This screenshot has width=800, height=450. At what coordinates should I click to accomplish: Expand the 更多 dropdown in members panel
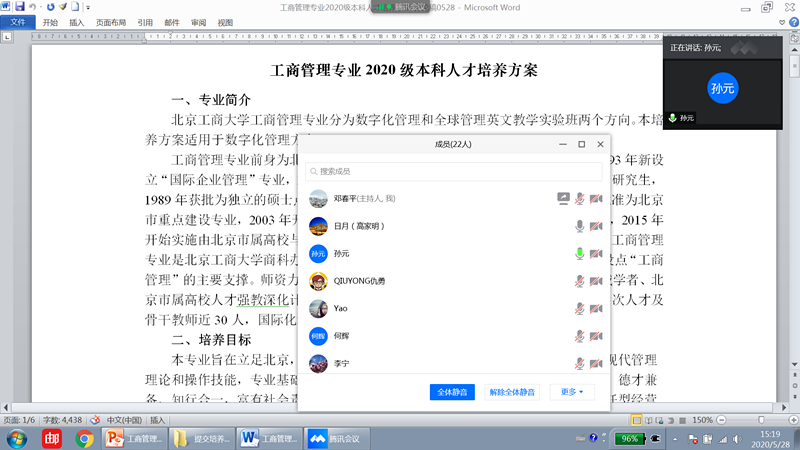[x=571, y=392]
